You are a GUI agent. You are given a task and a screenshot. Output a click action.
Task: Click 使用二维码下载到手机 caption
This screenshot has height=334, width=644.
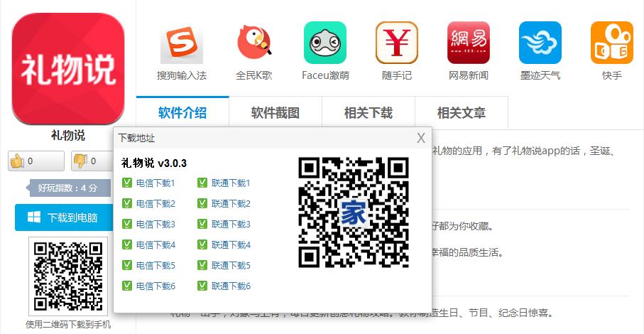coord(68,325)
